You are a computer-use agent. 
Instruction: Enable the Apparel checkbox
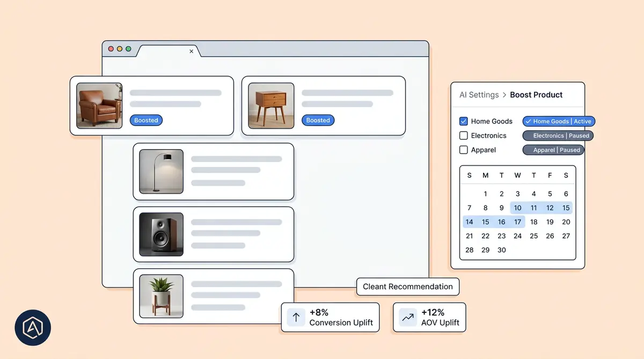coord(463,150)
